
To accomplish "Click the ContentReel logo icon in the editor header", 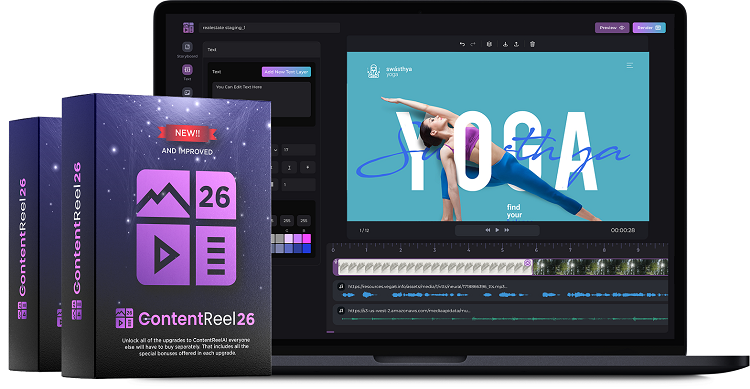I will (188, 28).
